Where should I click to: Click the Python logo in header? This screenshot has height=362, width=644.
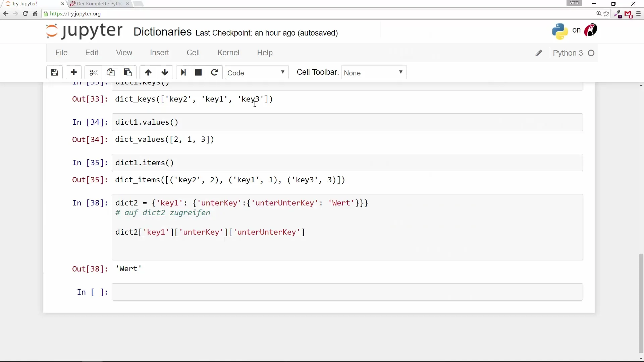coord(560,31)
